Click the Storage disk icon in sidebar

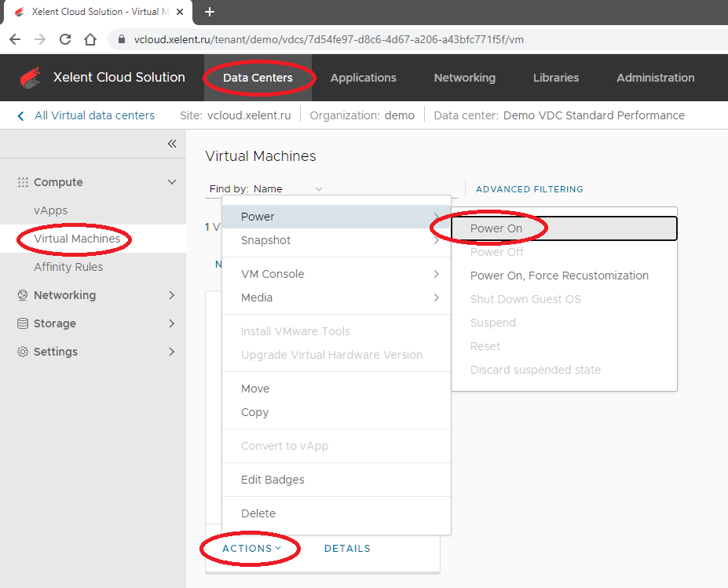tap(22, 323)
